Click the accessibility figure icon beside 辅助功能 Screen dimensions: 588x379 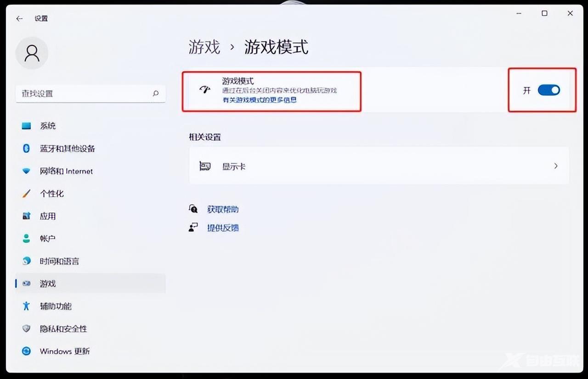[26, 306]
